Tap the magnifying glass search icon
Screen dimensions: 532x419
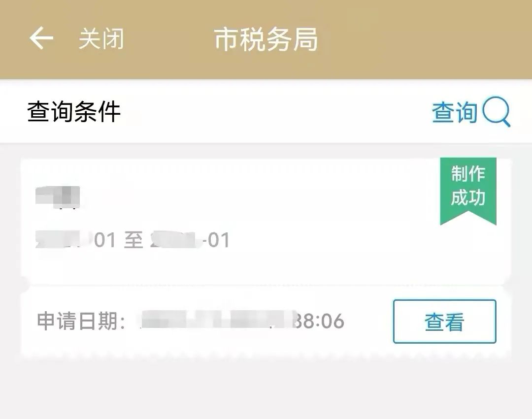pyautogui.click(x=497, y=112)
